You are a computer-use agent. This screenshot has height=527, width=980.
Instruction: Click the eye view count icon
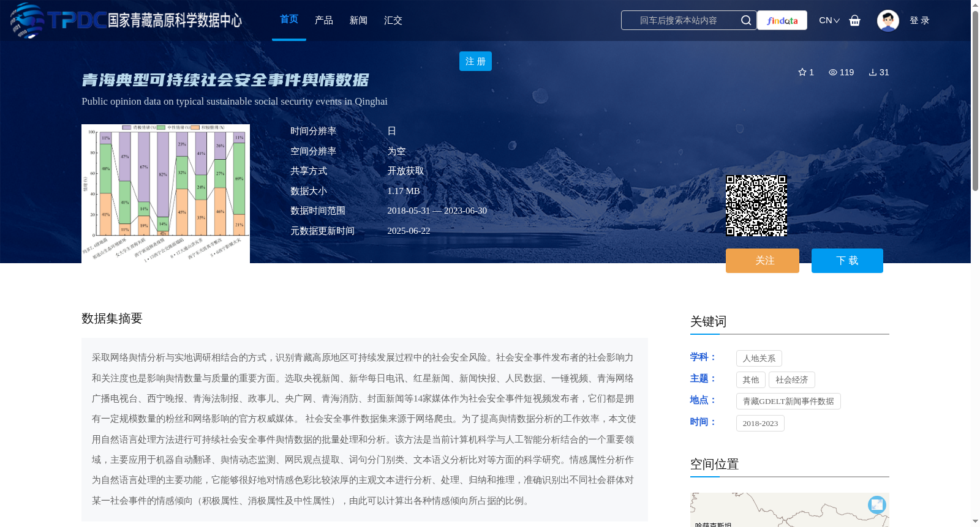(x=832, y=72)
